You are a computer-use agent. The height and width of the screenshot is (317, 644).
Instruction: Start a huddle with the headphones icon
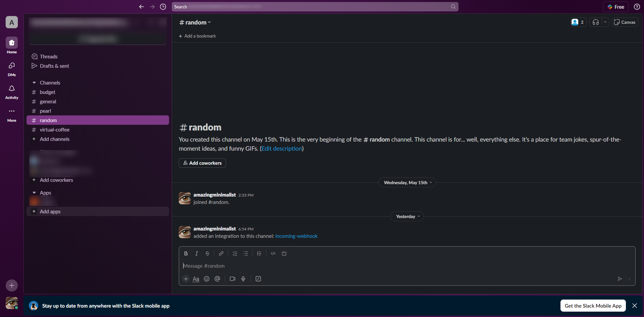tap(596, 22)
